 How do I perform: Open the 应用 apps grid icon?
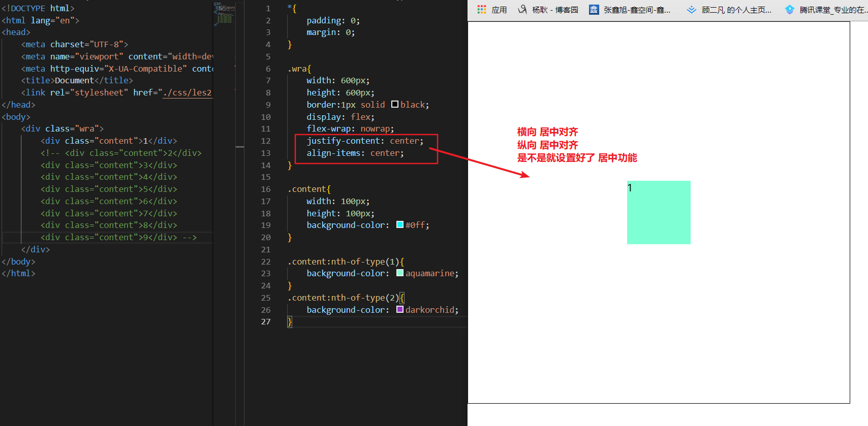click(481, 10)
